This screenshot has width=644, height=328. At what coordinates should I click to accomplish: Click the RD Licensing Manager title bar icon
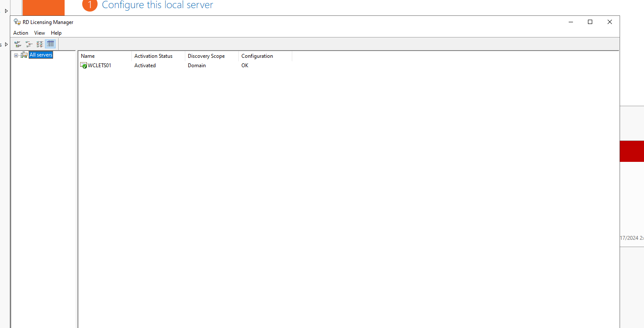(17, 22)
